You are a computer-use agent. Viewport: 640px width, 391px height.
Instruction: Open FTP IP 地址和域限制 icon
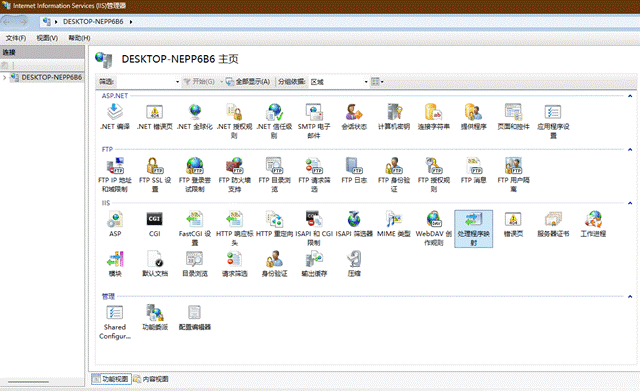115,166
